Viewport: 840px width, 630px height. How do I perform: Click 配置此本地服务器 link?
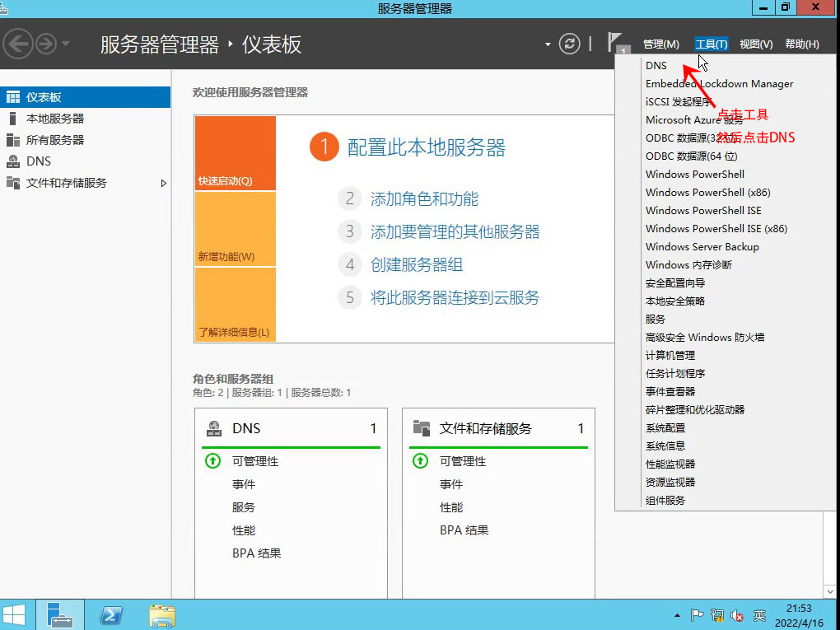[427, 148]
